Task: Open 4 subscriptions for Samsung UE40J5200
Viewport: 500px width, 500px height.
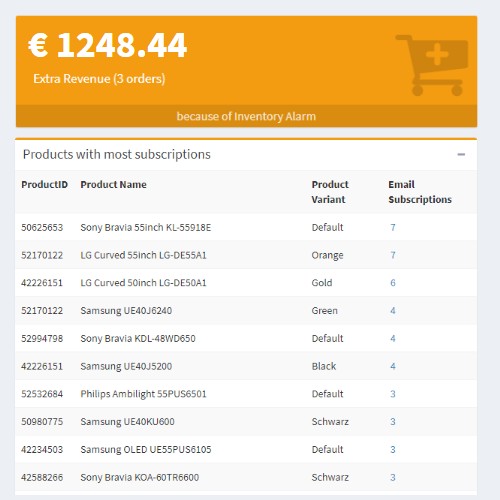Action: (393, 366)
